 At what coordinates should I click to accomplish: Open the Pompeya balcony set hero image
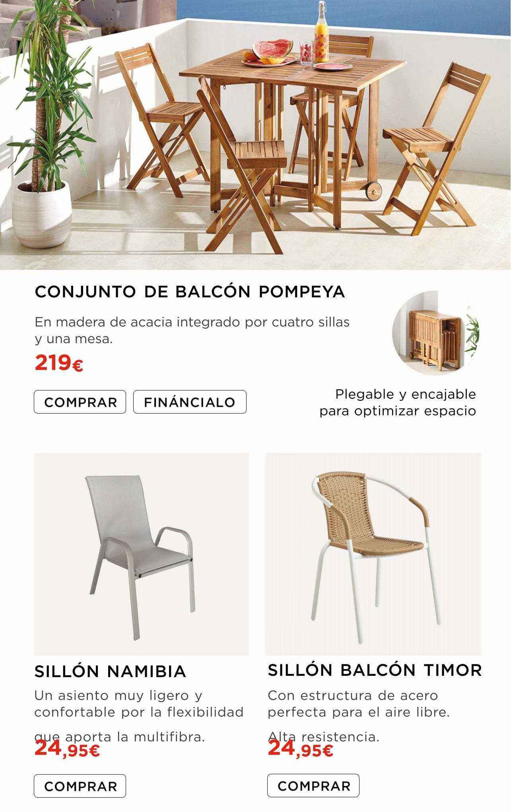(x=255, y=135)
